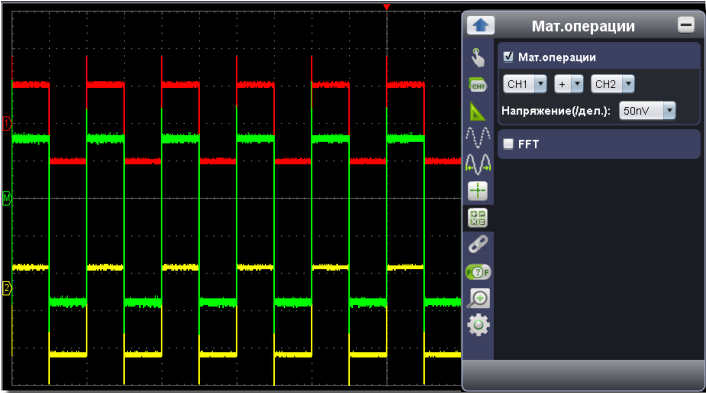Open the plus operator dropdown
Viewport: 706px width, 393px height.
tap(569, 84)
